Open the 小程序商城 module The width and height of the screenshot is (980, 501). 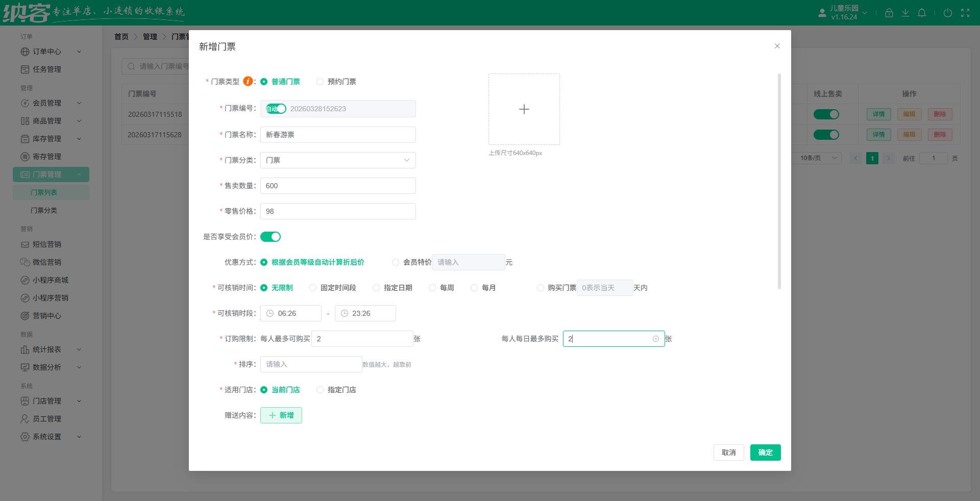click(50, 280)
